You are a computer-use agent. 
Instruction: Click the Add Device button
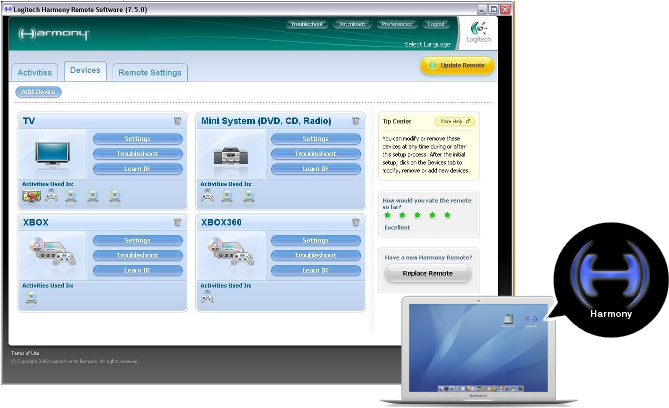(40, 92)
